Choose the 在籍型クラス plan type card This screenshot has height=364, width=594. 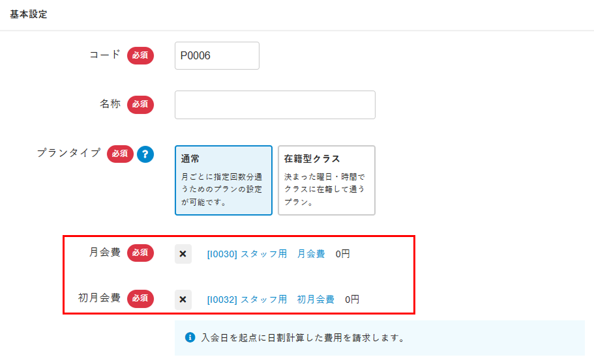click(327, 180)
